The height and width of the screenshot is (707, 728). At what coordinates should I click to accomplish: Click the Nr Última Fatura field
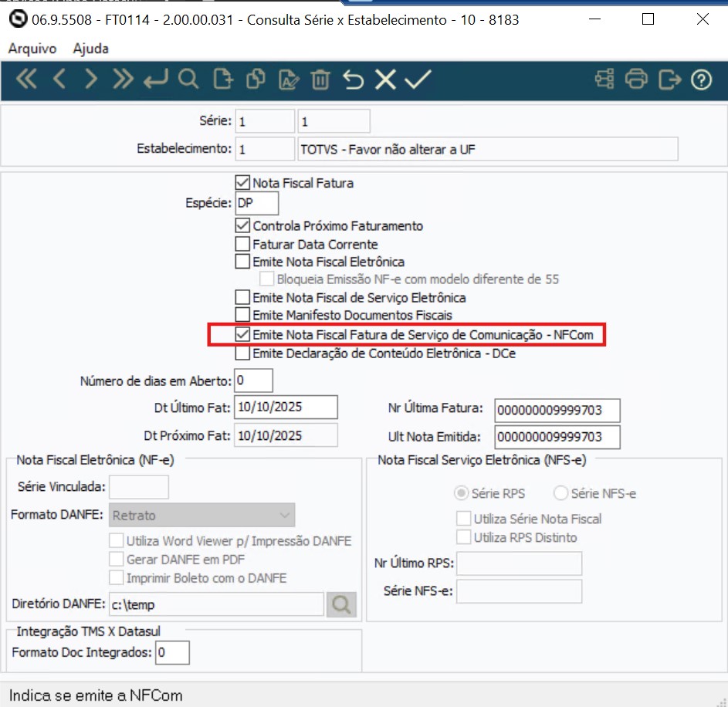[557, 411]
